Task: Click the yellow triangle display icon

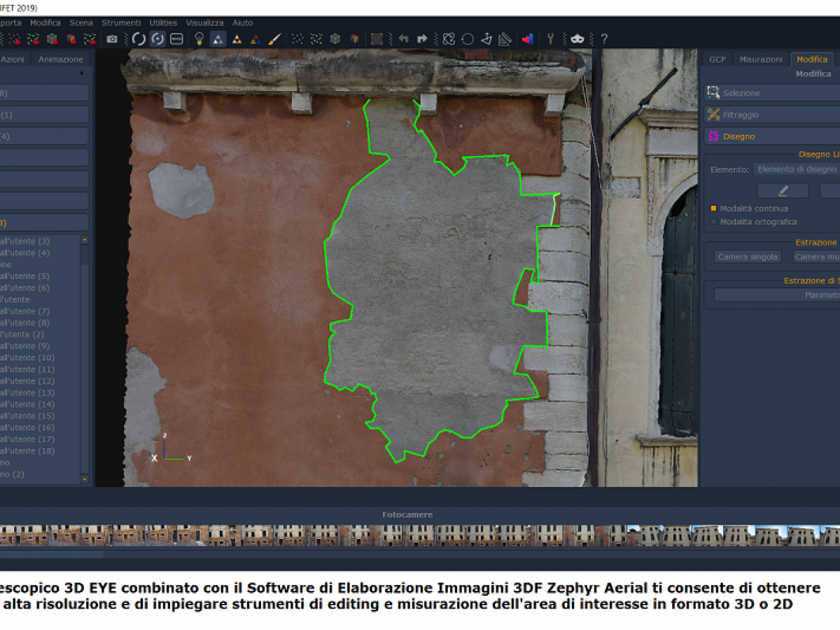Action: (237, 39)
